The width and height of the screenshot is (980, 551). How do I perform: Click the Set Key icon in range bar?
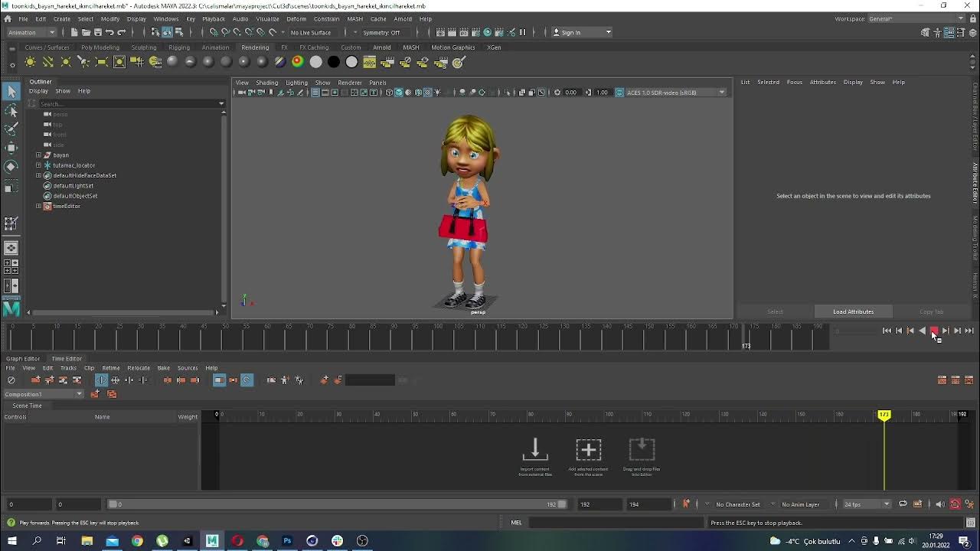[686, 504]
